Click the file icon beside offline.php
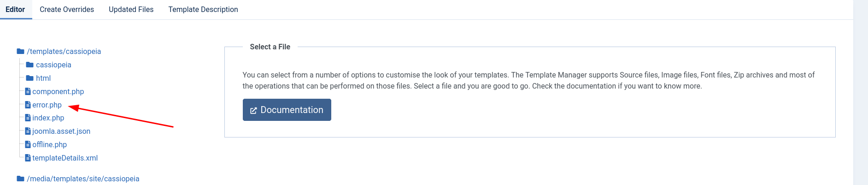Viewport: 868px width, 185px height. click(28, 144)
